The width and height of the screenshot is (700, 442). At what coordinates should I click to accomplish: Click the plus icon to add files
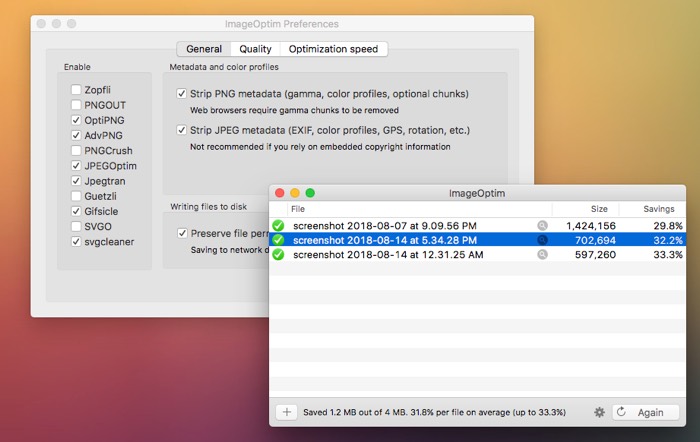coord(287,412)
